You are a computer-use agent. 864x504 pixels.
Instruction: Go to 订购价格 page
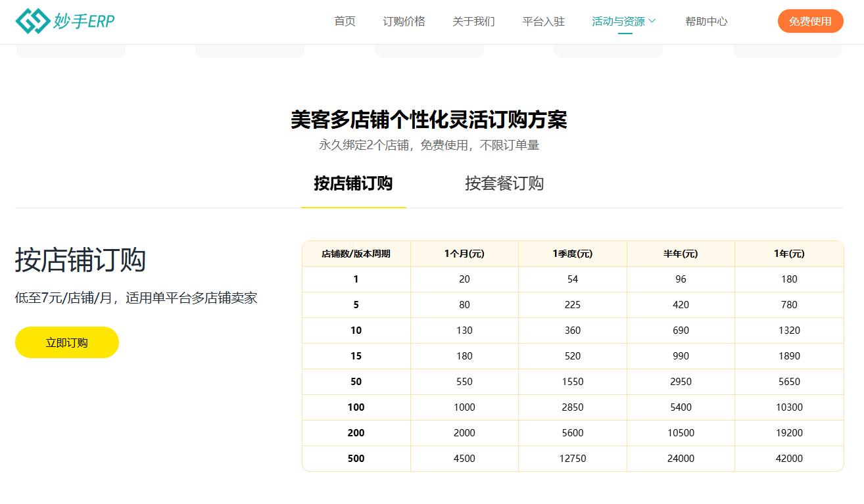point(404,21)
